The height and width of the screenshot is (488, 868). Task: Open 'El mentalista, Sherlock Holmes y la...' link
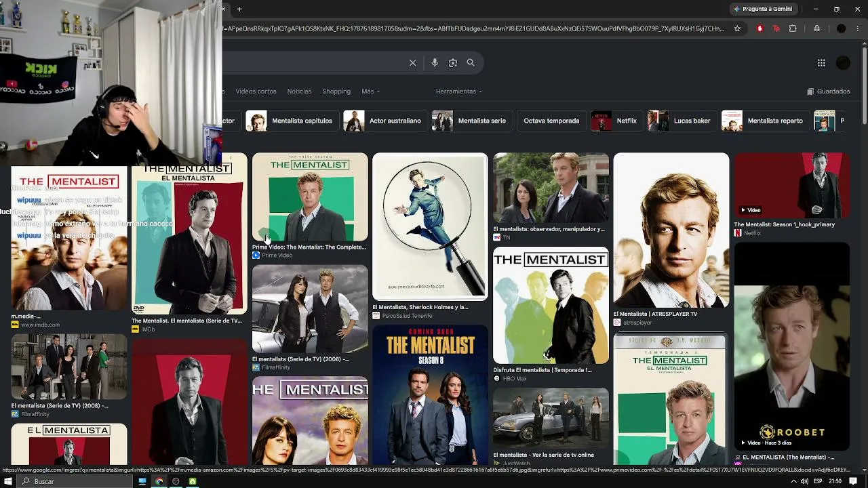(420, 307)
